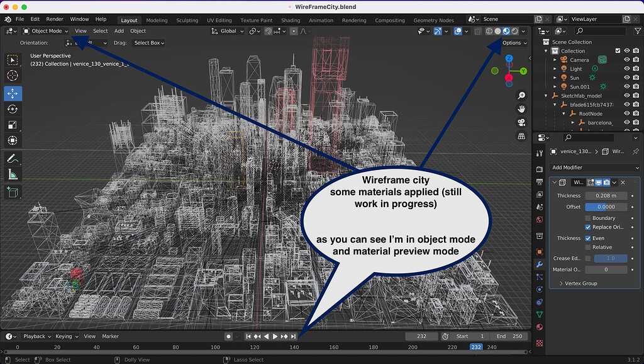Open the Render menu
This screenshot has width=644, height=364.
55,20
